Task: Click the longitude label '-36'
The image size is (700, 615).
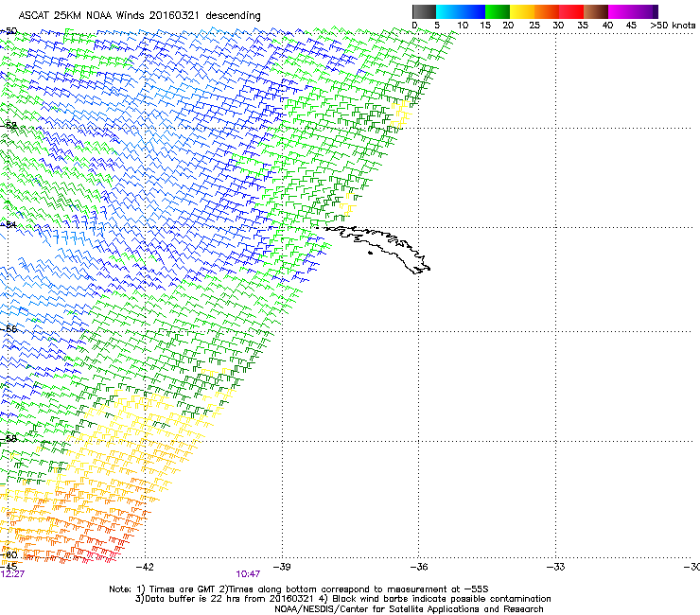Action: tap(418, 567)
